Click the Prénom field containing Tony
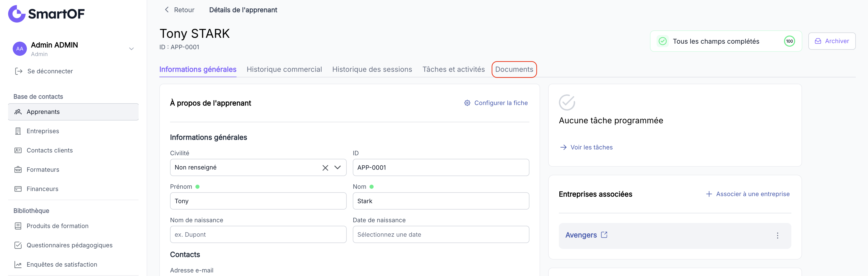The width and height of the screenshot is (868, 276). 258,201
